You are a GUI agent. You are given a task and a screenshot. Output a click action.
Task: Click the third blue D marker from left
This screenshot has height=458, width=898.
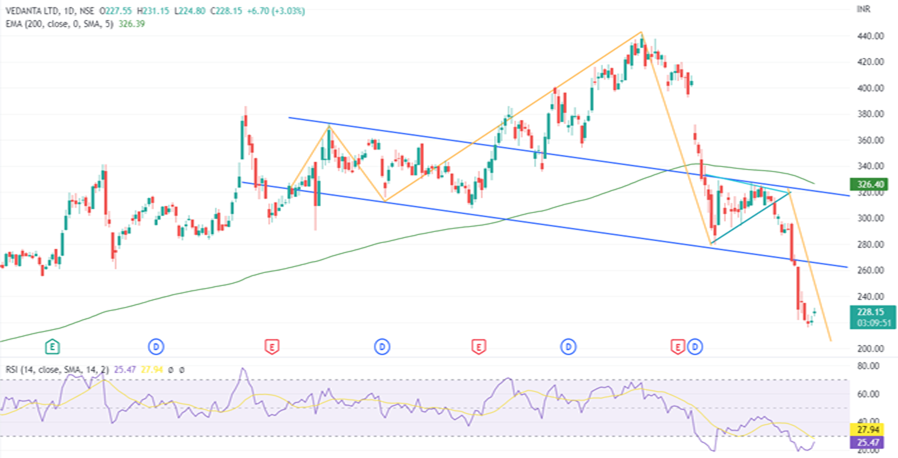(x=568, y=346)
